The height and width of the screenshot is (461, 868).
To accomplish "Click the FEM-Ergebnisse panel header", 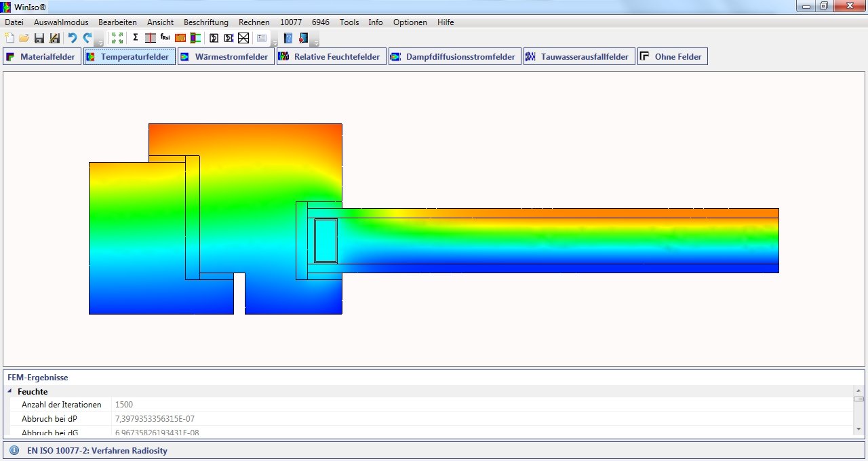I will [38, 378].
